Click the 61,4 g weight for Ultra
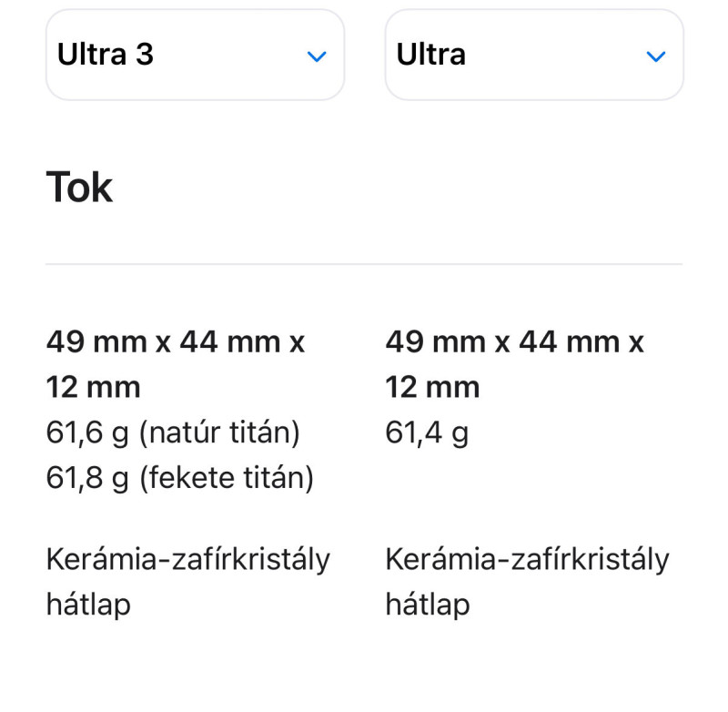Image resolution: width=728 pixels, height=712 pixels. (x=427, y=432)
